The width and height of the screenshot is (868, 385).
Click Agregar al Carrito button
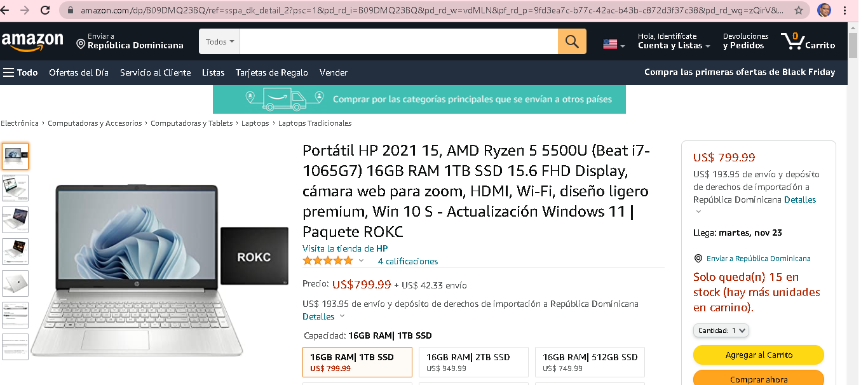[x=759, y=355]
